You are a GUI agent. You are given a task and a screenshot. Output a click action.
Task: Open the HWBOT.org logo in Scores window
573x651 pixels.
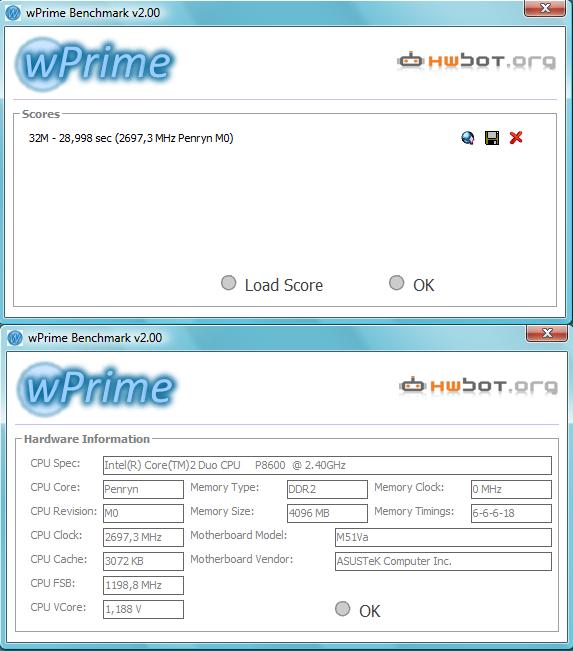point(476,61)
